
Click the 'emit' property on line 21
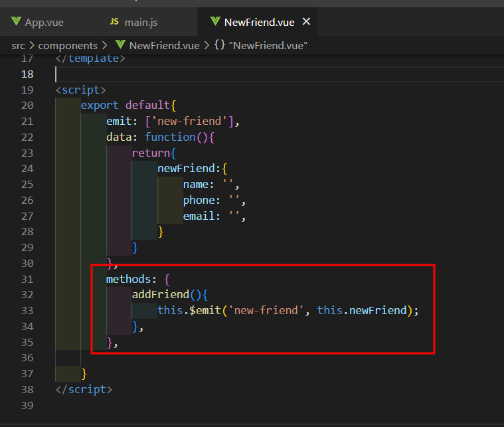click(x=120, y=122)
